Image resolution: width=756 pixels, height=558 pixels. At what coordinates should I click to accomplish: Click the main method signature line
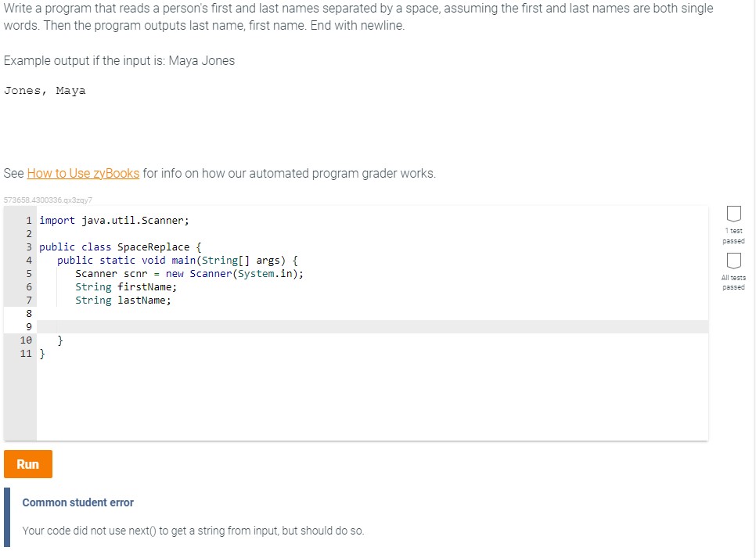180,260
